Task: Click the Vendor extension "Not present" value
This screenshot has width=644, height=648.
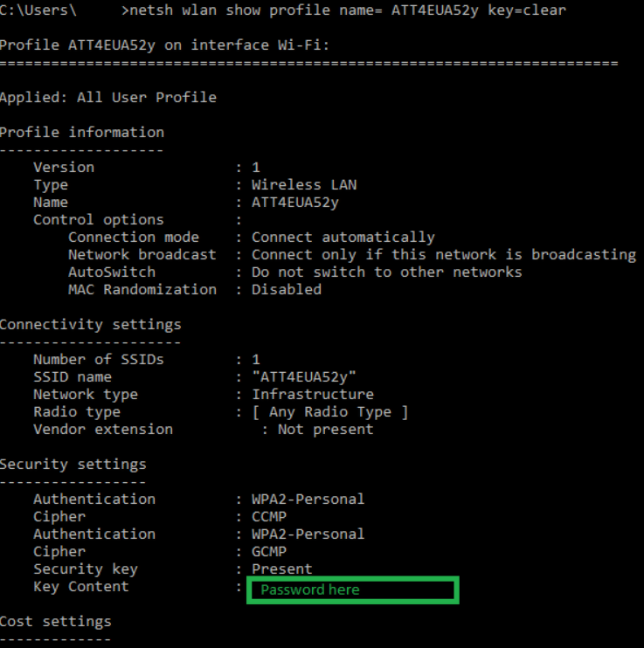Action: pyautogui.click(x=325, y=429)
